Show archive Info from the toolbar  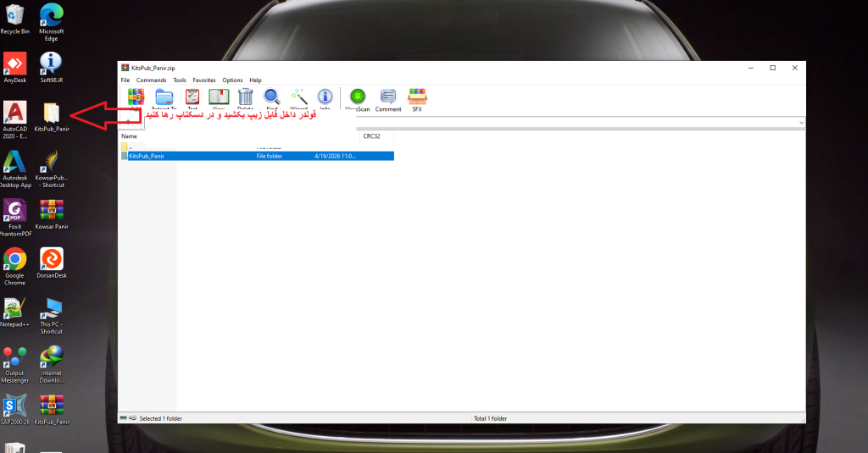325,97
